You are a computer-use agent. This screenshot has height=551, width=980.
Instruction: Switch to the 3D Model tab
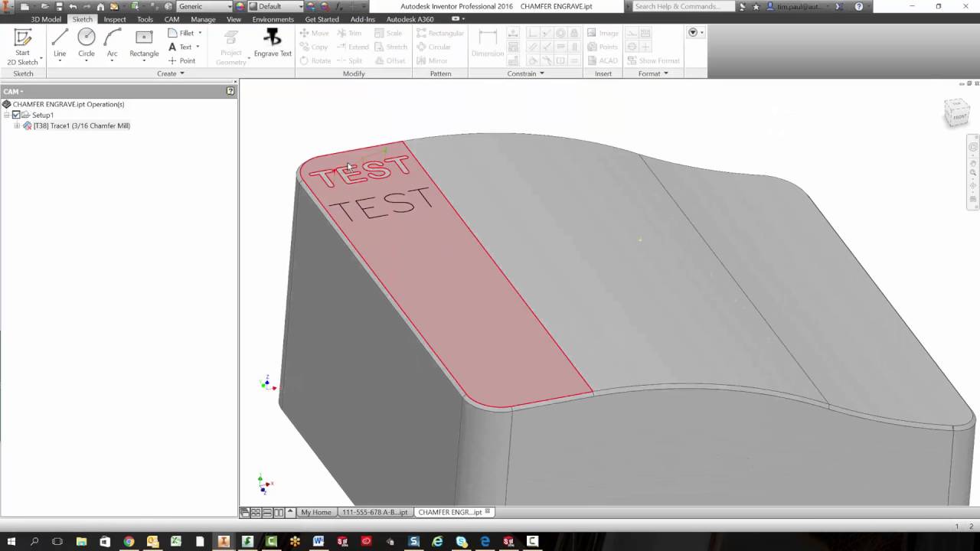tap(46, 19)
